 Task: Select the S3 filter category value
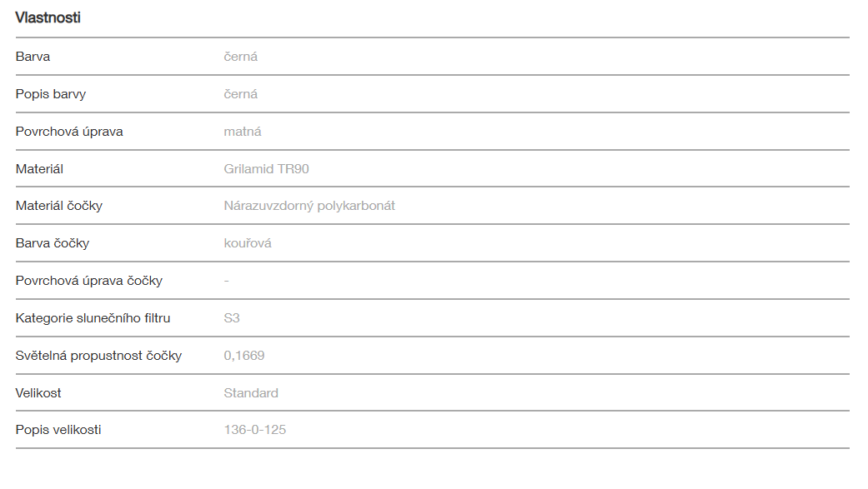(x=232, y=318)
